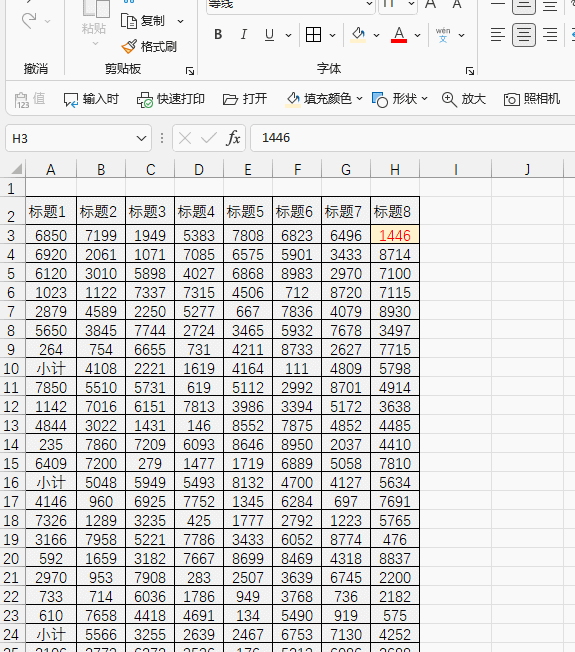The image size is (575, 652).
Task: Select cell with value 7744
Action: [150, 331]
